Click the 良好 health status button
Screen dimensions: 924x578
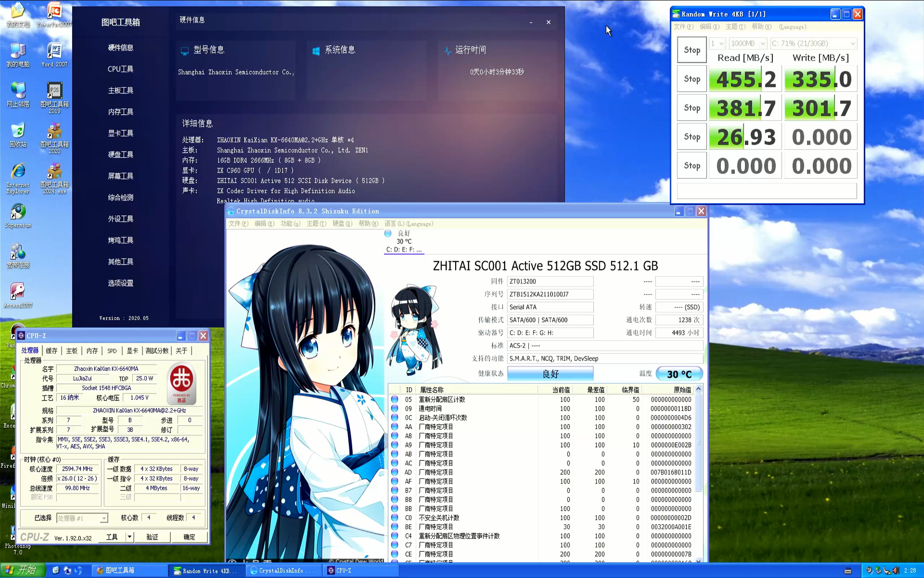pos(550,374)
